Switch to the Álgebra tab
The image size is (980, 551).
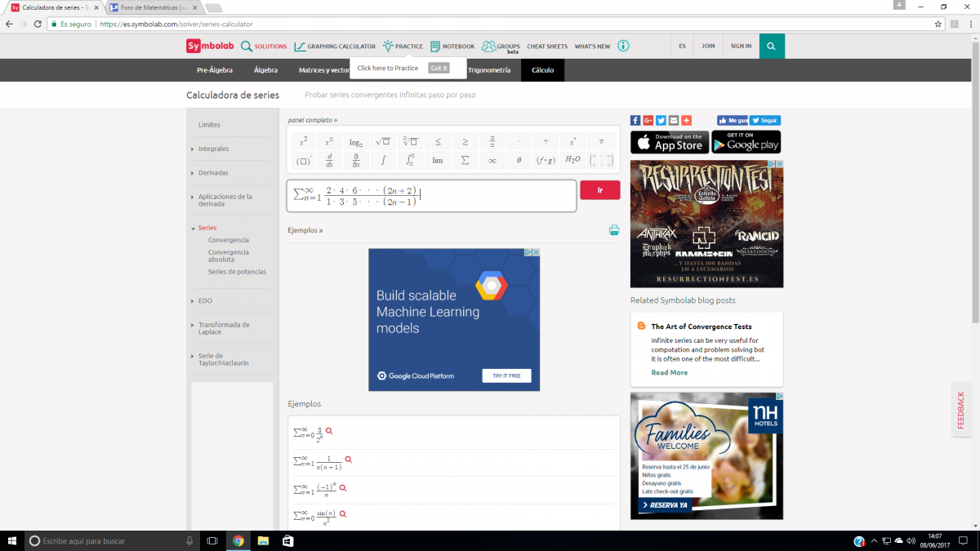point(265,70)
